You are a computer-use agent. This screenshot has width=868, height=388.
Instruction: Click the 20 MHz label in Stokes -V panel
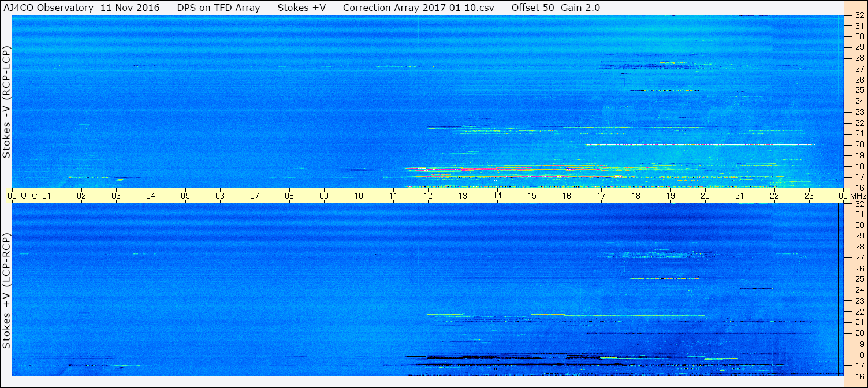pyautogui.click(x=859, y=144)
